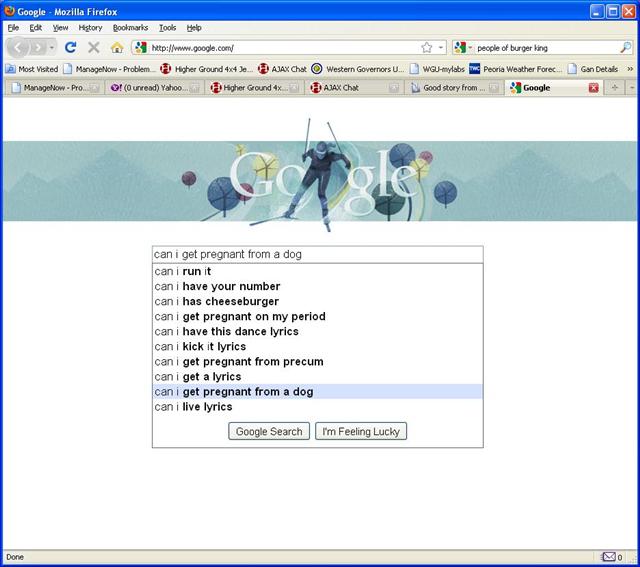Click the mail envelope icon in status bar
This screenshot has height=567, width=640.
point(608,557)
